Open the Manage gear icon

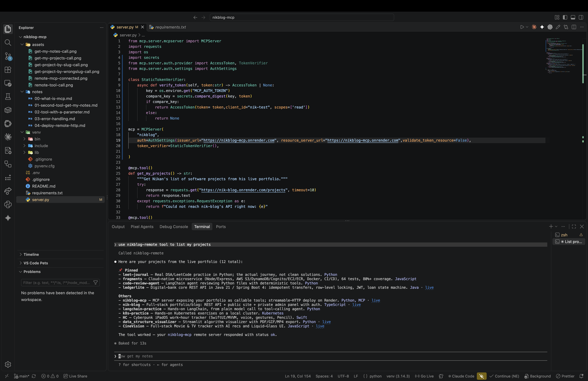click(x=8, y=364)
